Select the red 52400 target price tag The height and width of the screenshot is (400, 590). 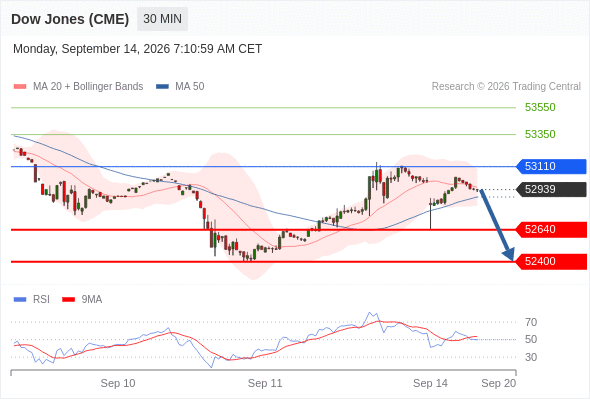click(551, 262)
